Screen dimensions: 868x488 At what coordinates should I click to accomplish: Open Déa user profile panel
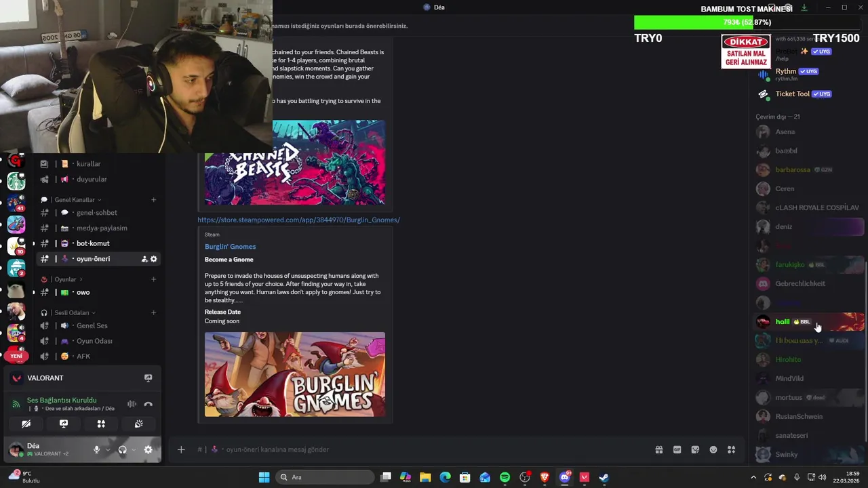coord(47,449)
